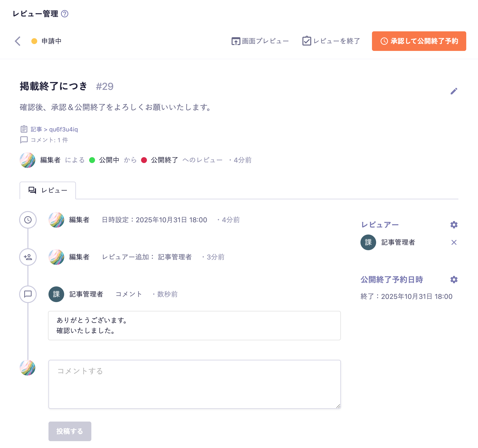Viewport: 478px width, 448px height.
Task: Click the speech bubble icon next to コメント: 1件
Action: tap(24, 140)
